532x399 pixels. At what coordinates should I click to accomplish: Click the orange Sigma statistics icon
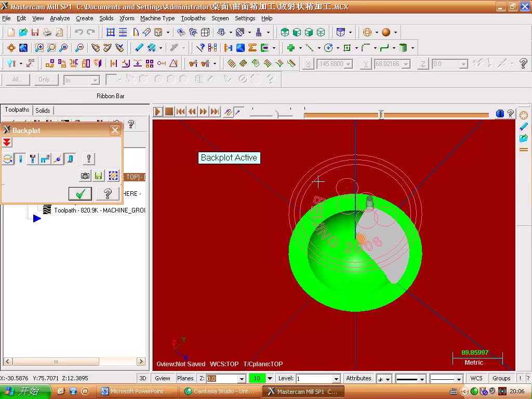pos(252,48)
